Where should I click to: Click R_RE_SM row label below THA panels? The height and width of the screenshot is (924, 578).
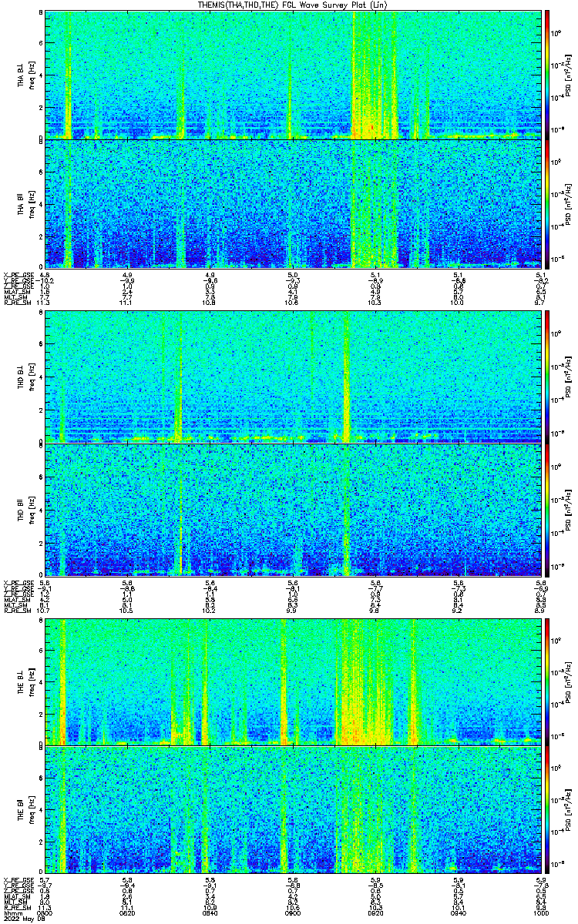coord(16,303)
